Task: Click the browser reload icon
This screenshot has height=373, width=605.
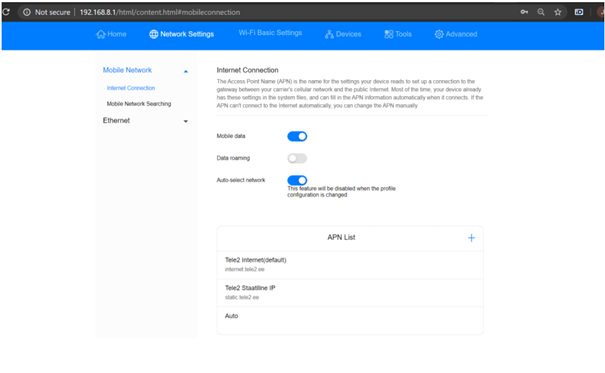Action: pos(6,12)
